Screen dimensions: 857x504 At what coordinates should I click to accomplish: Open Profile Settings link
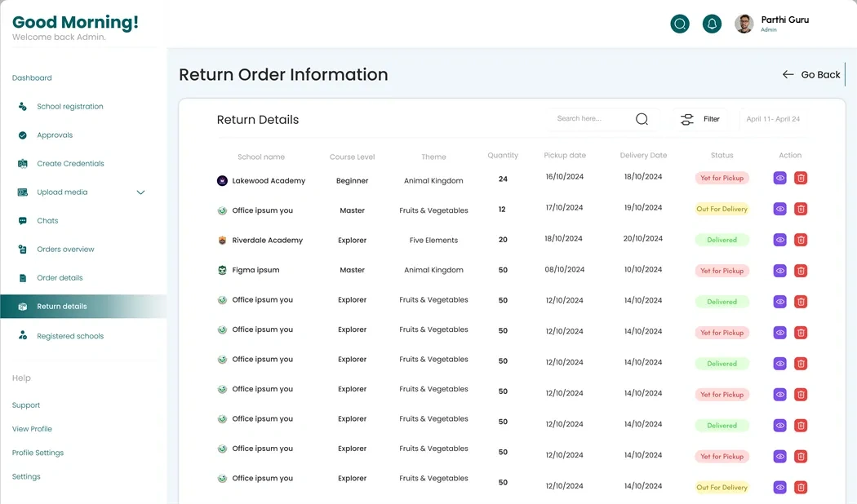click(x=38, y=453)
